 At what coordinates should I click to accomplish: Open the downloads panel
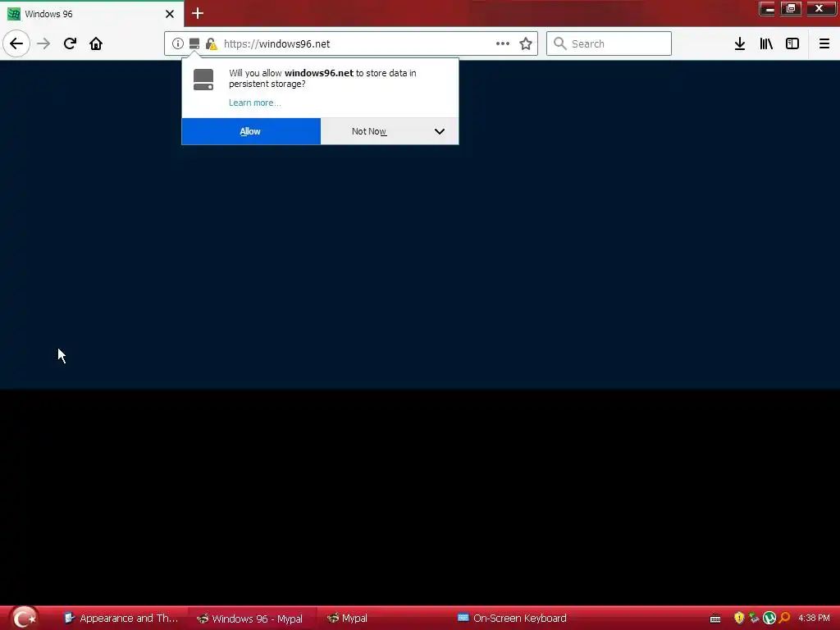point(740,43)
